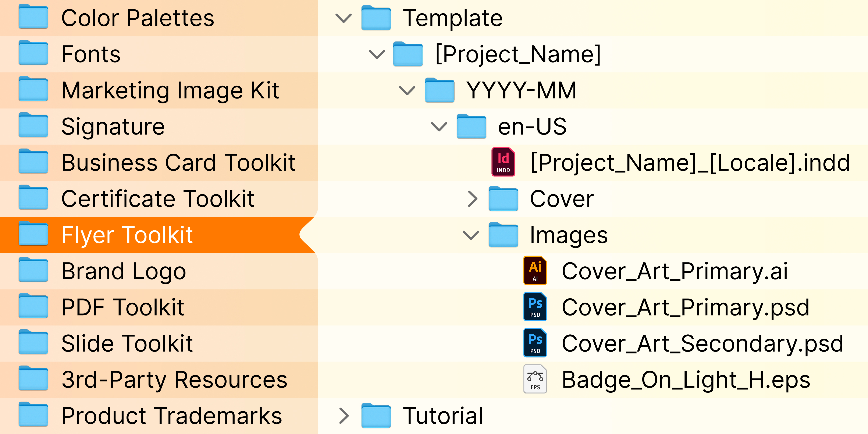Select the Business Card Toolkit folder
The image size is (868, 434).
pos(178,163)
